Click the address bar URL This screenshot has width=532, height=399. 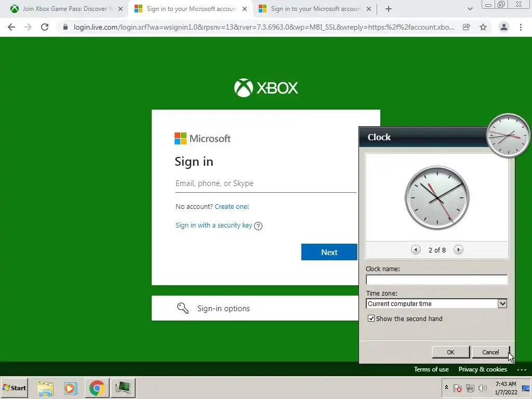(264, 27)
